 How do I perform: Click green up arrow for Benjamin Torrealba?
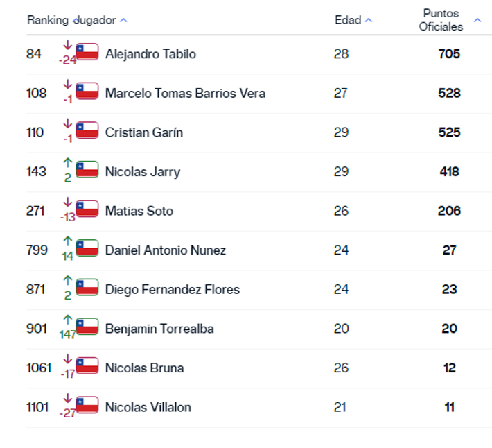click(x=67, y=320)
